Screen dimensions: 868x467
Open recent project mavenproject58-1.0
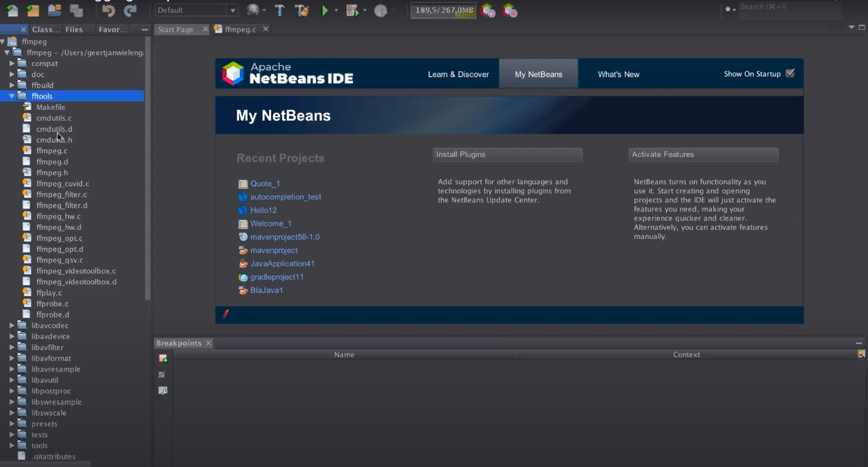(x=285, y=237)
